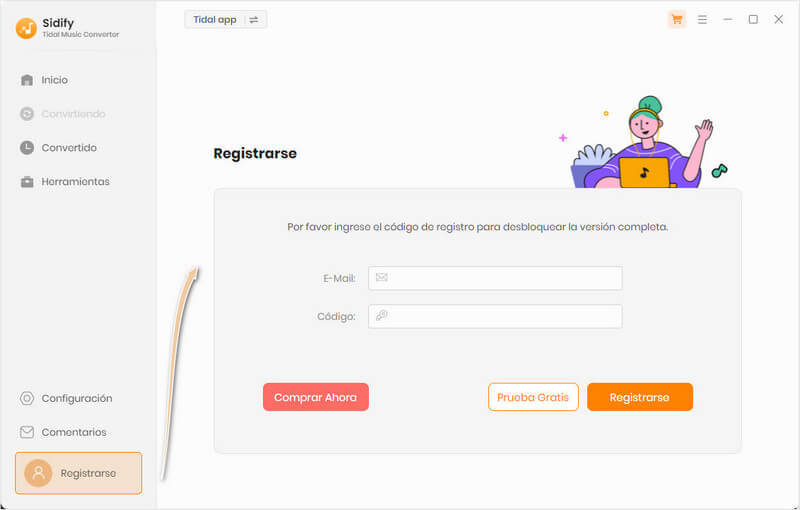Open the hamburger menu icon
Screen dimensions: 800x510
click(703, 19)
